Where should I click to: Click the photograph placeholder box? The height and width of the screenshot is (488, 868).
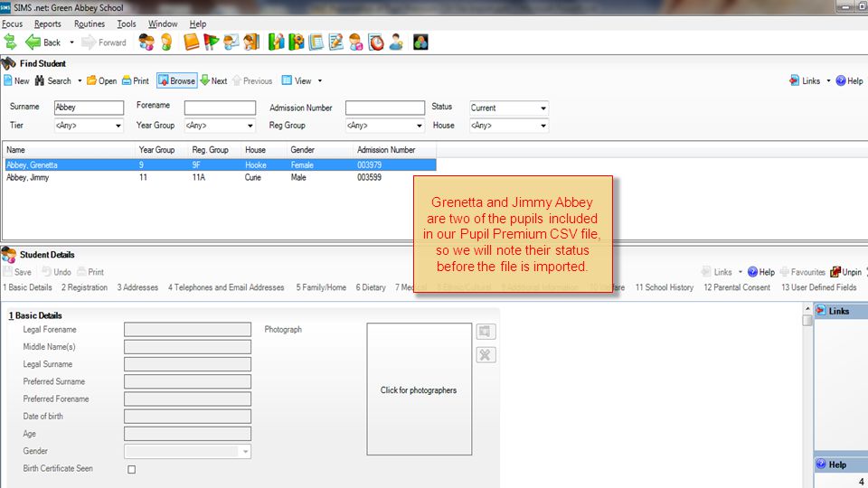coord(419,389)
